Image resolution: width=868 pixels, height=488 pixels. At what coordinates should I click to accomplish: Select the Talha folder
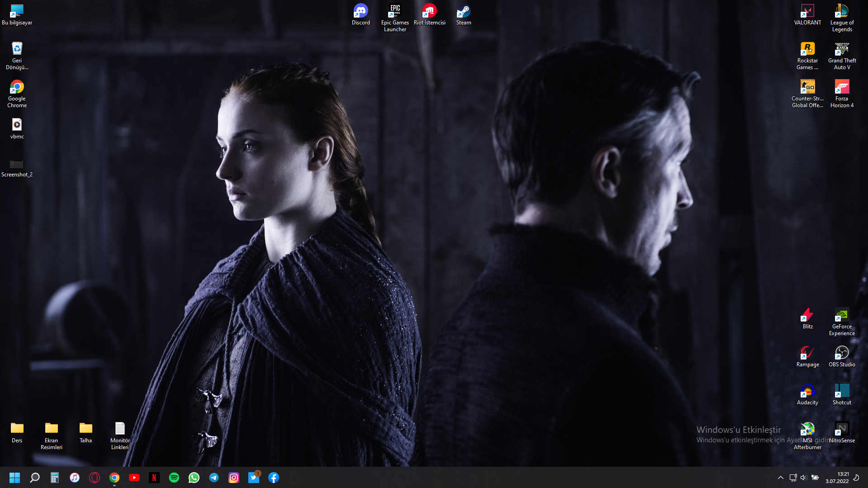tap(86, 432)
